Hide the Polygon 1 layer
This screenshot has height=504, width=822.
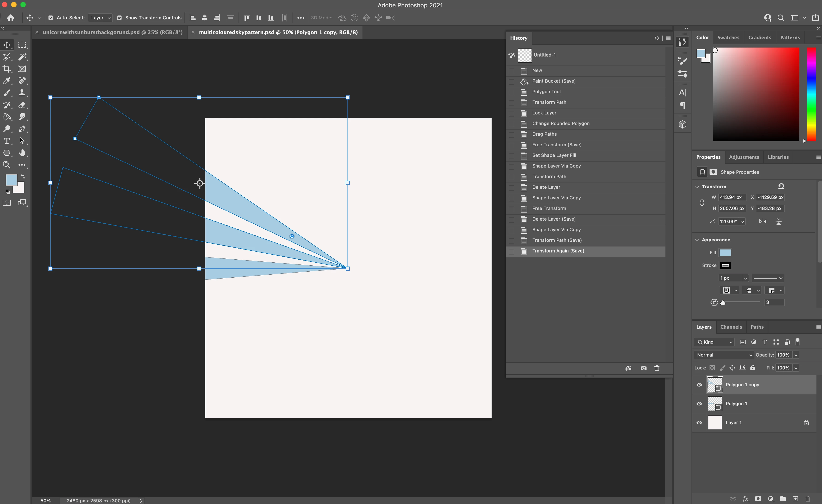699,404
